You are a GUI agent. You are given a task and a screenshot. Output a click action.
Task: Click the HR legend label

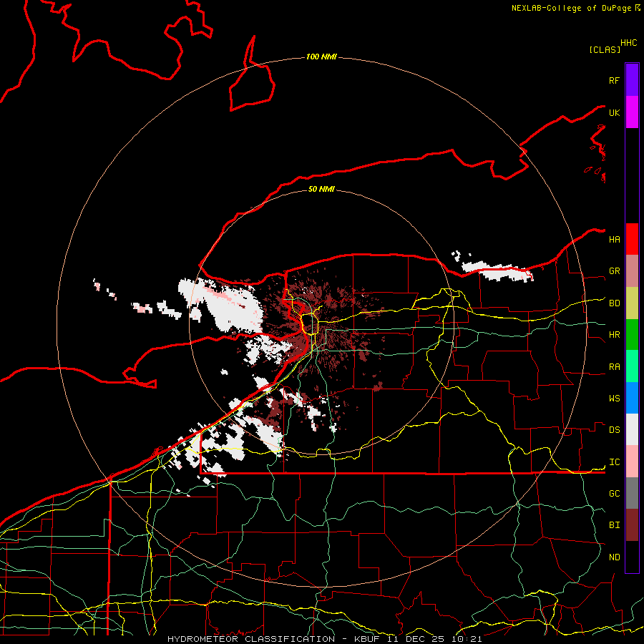pyautogui.click(x=615, y=335)
